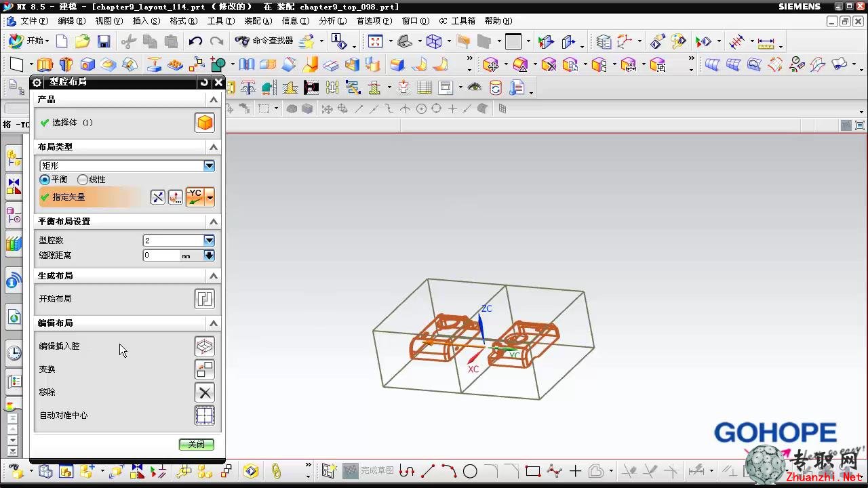Viewport: 868px width, 488px height.
Task: Open the File menu
Action: pos(34,21)
